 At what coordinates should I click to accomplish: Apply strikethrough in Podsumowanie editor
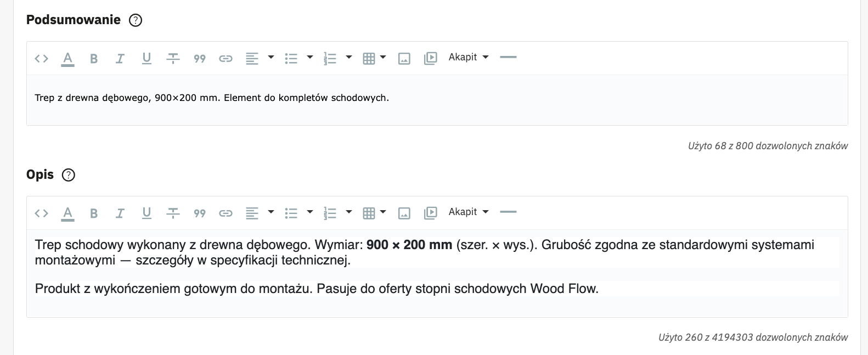173,58
